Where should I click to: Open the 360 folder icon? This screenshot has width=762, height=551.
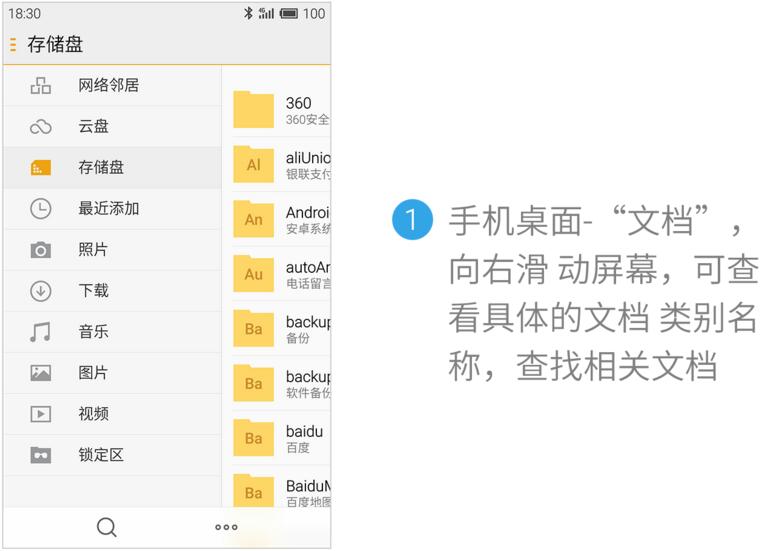pyautogui.click(x=253, y=109)
